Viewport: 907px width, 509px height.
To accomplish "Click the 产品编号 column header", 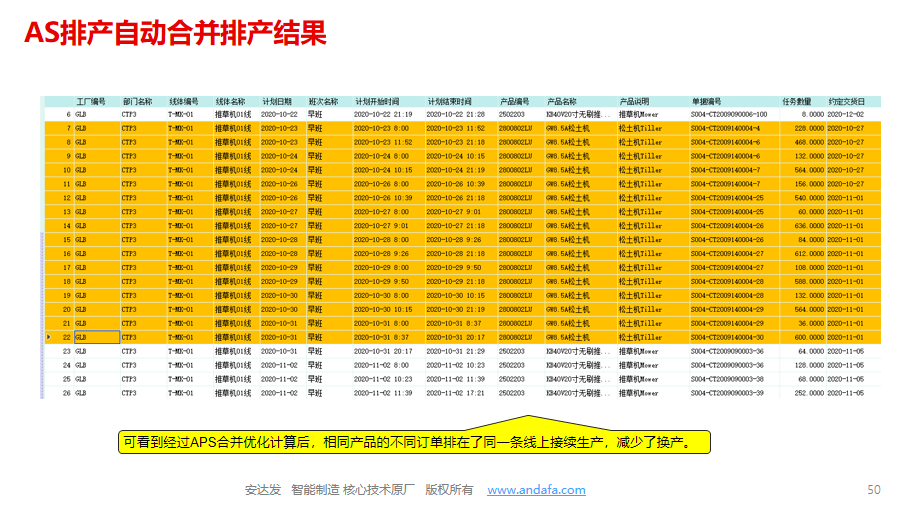I will (x=514, y=101).
